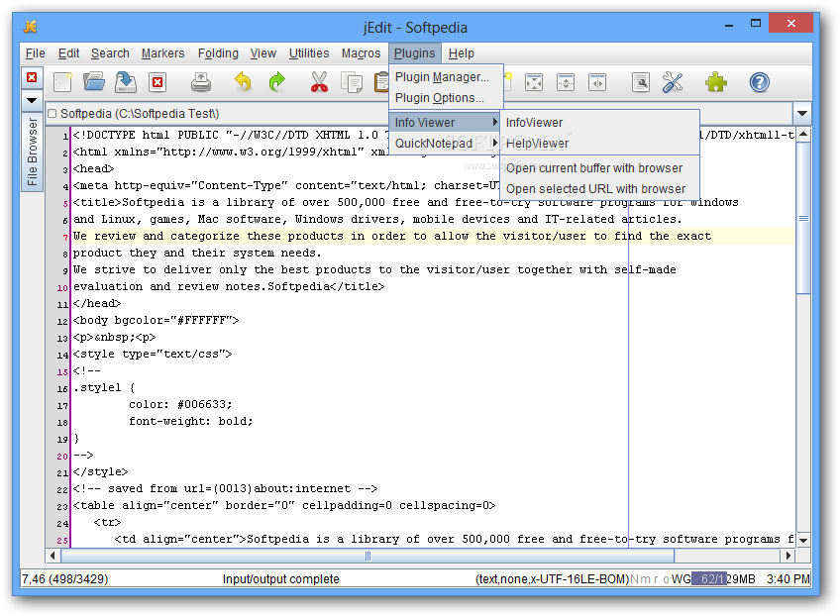This screenshot has width=840, height=616.
Task: Click the horizontal scrollbar right arrow
Action: (x=788, y=556)
